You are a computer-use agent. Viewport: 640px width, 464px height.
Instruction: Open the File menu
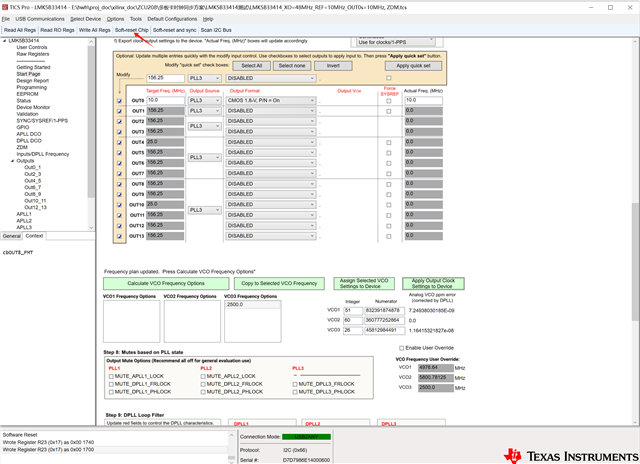click(6, 19)
